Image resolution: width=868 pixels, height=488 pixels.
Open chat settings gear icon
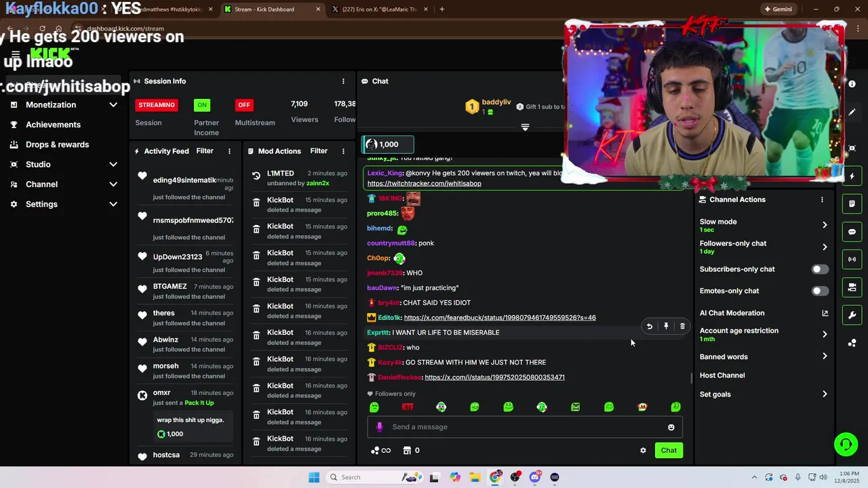click(x=643, y=451)
